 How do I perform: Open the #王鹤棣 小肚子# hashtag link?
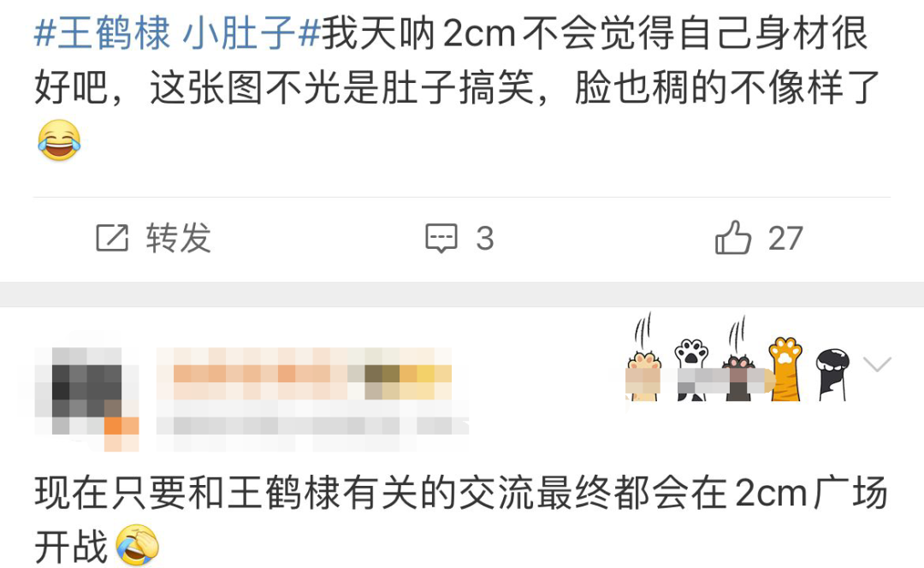coord(177,33)
